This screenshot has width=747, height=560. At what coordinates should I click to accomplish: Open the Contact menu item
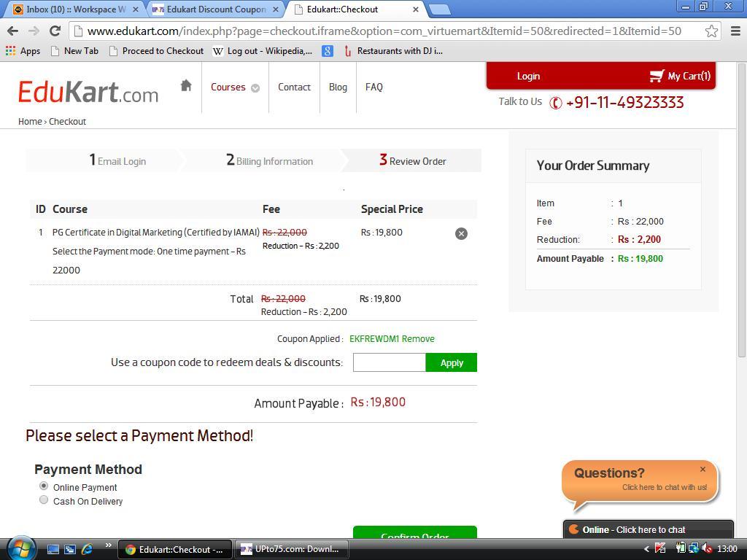point(294,87)
